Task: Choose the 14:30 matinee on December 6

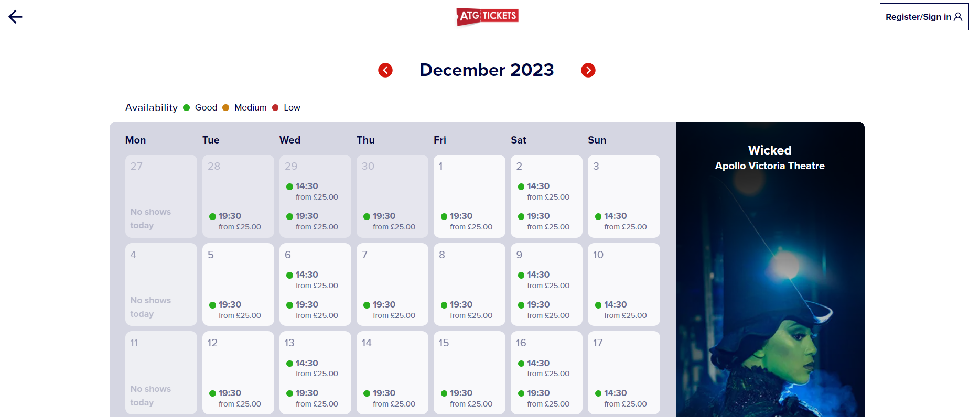Action: point(307,275)
